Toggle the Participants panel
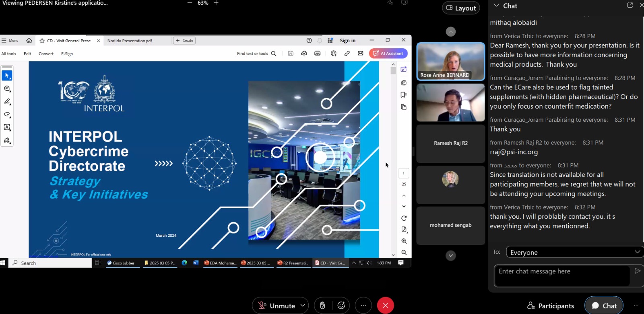This screenshot has height=314, width=644. coord(551,306)
